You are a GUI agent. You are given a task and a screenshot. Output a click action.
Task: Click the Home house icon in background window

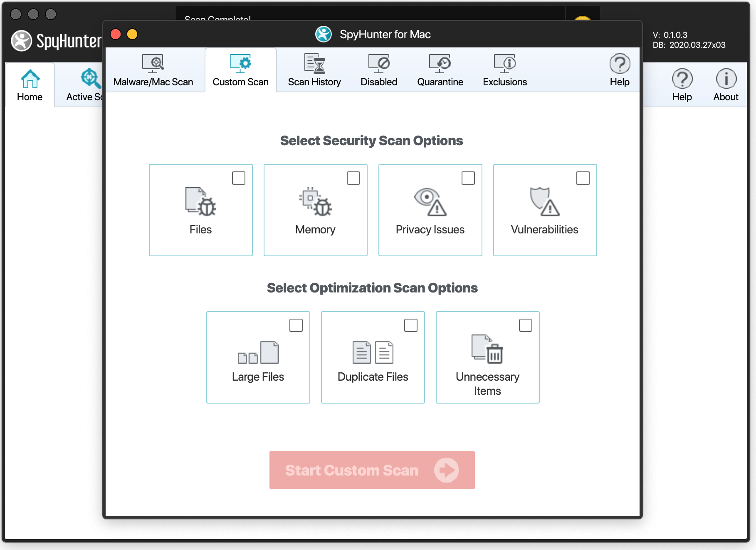point(30,79)
